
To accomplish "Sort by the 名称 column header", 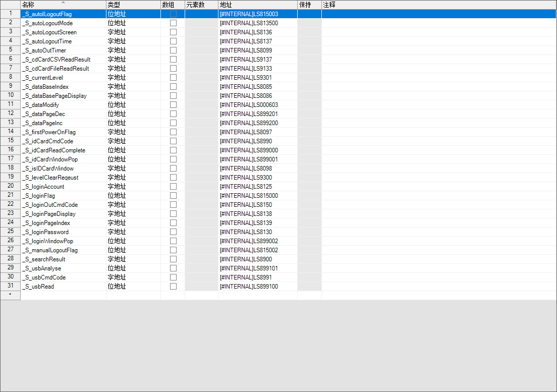I will click(x=63, y=5).
